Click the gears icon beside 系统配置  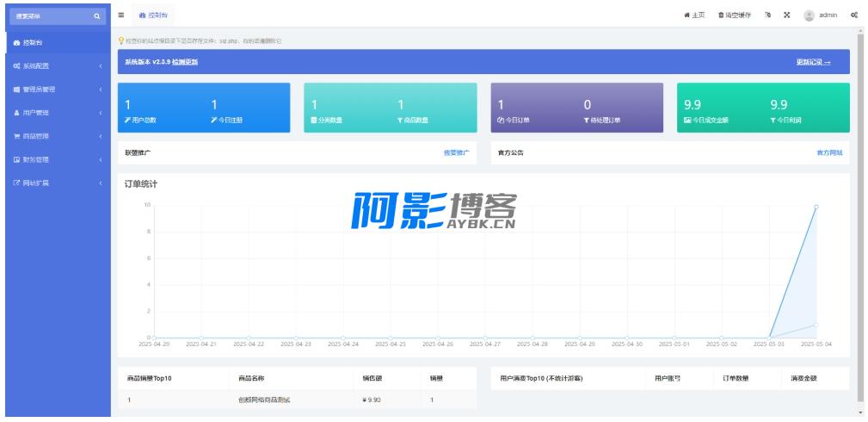[16, 66]
